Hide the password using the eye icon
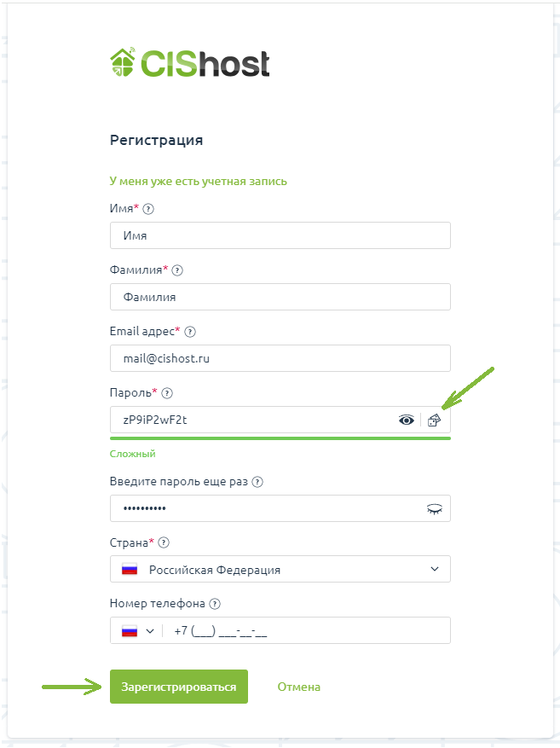This screenshot has height=748, width=560. 407,420
